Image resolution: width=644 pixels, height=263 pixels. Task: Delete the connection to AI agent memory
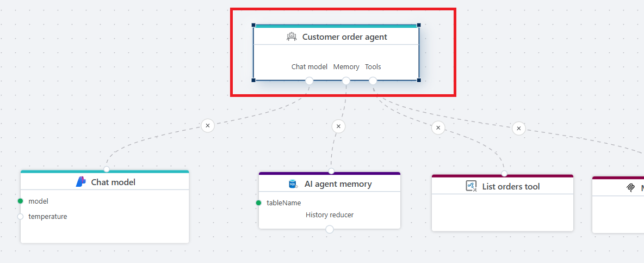338,126
